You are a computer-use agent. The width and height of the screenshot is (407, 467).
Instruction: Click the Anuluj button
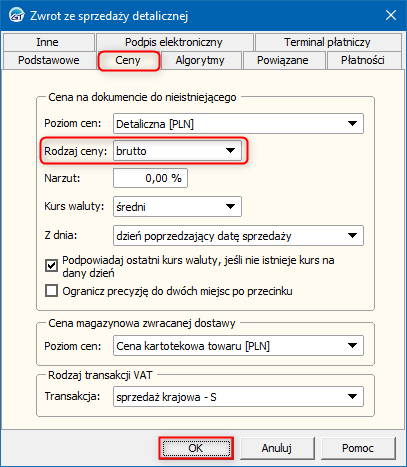point(277,448)
